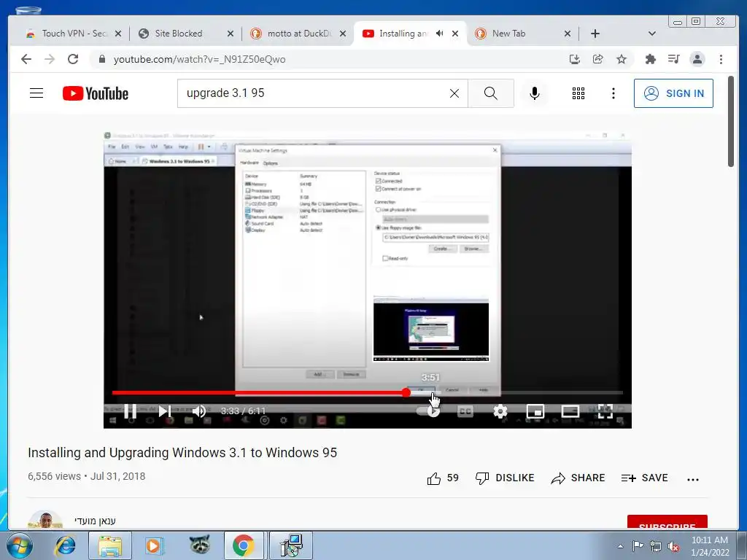
Task: Click the SUBSCRIBE button
Action: coord(667,522)
